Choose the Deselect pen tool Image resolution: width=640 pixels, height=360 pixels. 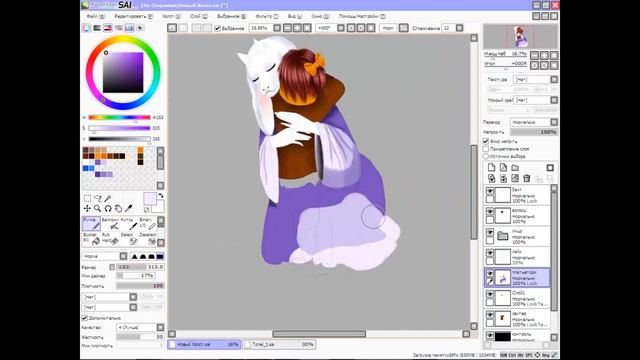tap(147, 239)
